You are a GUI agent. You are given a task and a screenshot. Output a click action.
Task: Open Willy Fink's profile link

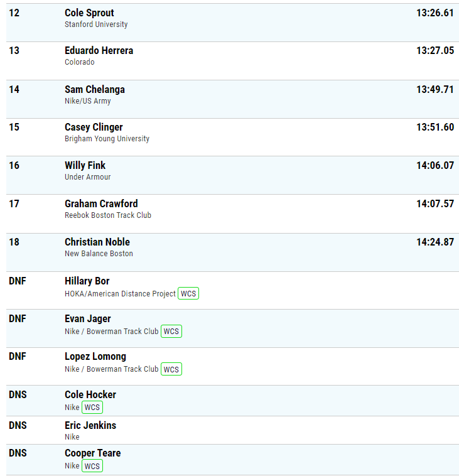pos(85,165)
